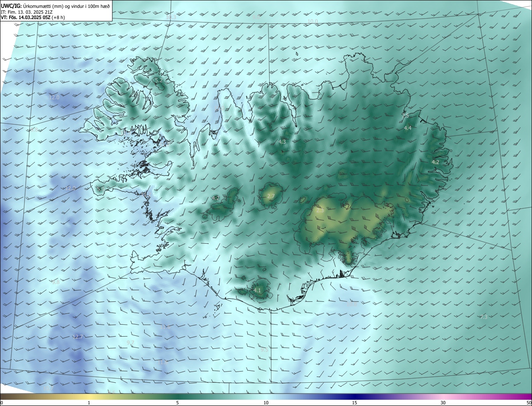Click the 9.7 value over the ocean
The image size is (532, 406).
coord(130,342)
